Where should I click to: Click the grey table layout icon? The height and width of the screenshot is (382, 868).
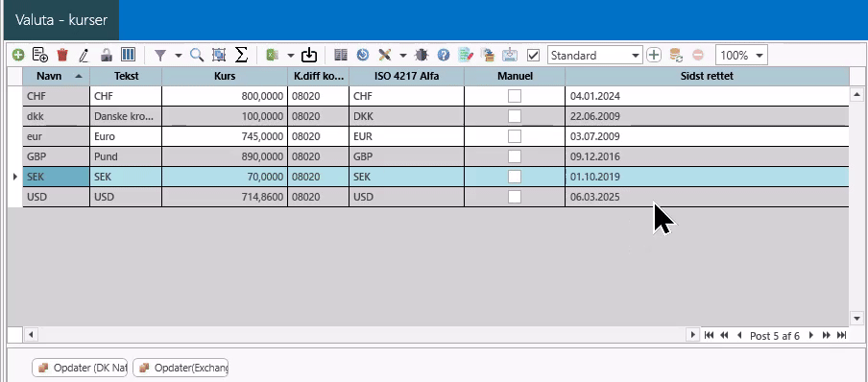tap(341, 55)
